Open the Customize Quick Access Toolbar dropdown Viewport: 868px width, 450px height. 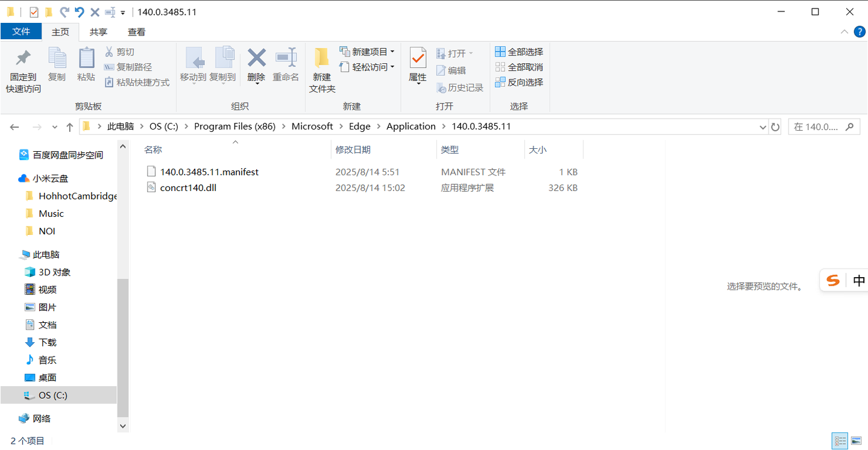coord(122,12)
